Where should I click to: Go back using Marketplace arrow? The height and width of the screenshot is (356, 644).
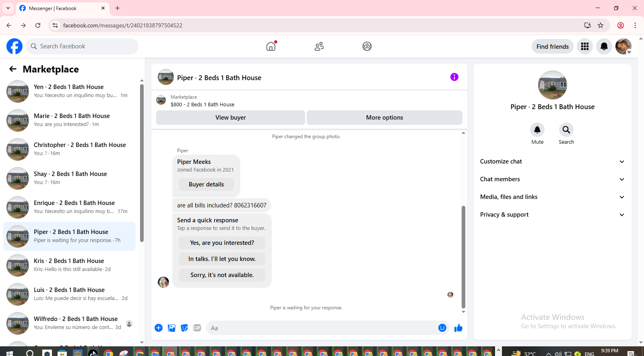[x=13, y=69]
